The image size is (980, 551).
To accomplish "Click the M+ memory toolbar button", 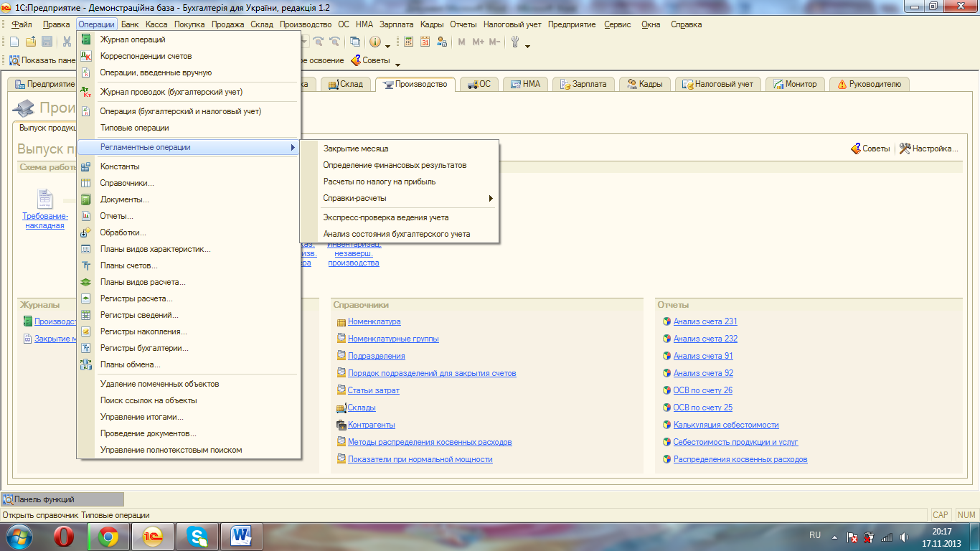I will [479, 42].
